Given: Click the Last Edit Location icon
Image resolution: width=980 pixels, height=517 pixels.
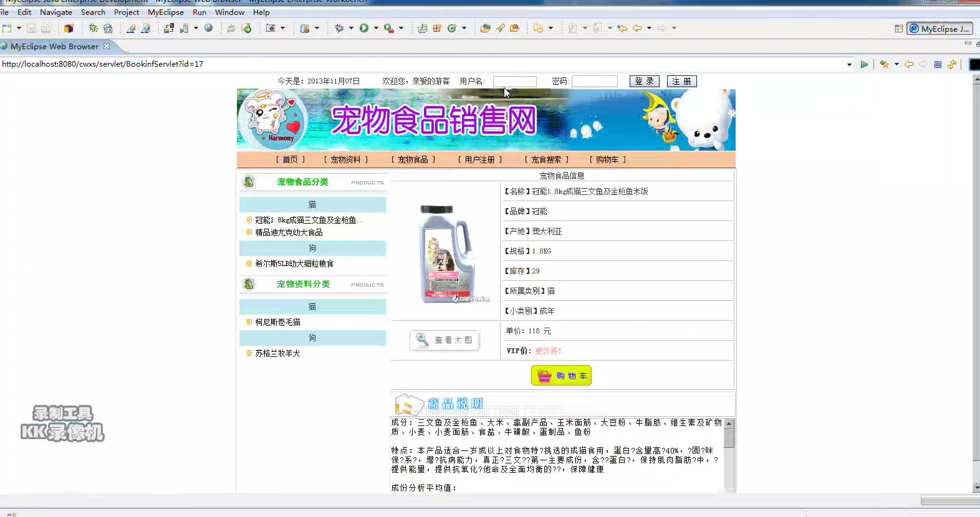Looking at the screenshot, I should pos(622,28).
